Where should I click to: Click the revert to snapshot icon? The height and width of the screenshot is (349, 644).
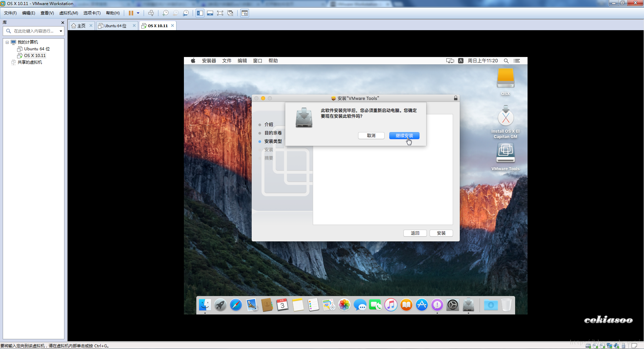coord(176,13)
